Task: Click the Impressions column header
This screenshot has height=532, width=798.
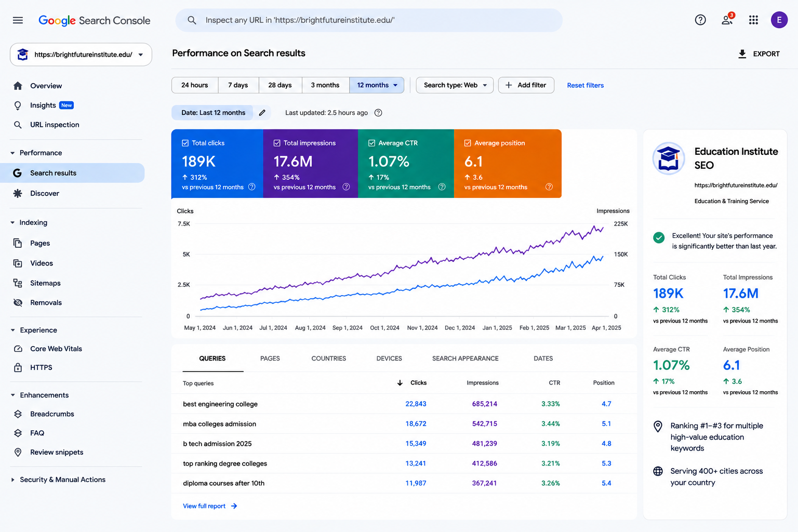Action: point(483,383)
